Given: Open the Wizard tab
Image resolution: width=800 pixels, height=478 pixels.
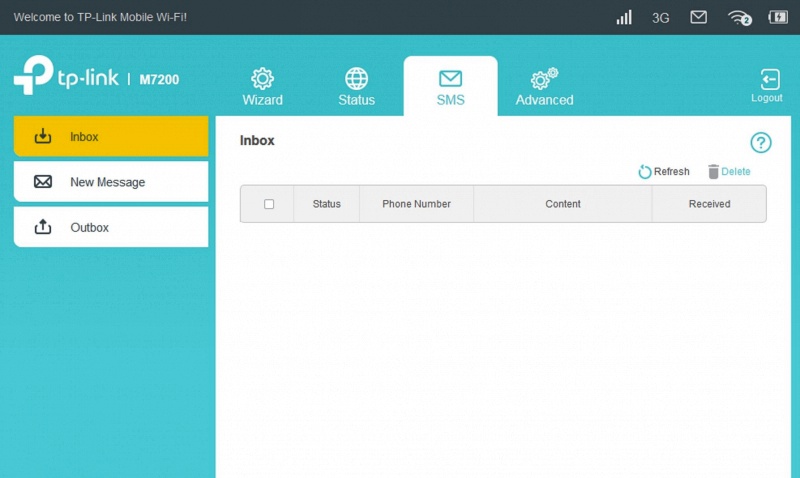Looking at the screenshot, I should (262, 86).
